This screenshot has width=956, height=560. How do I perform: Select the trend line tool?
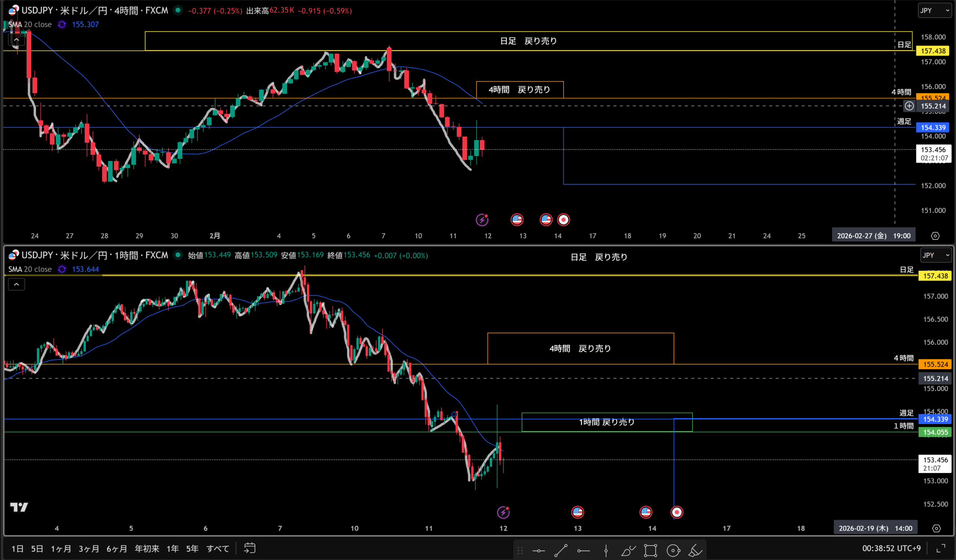point(561,550)
